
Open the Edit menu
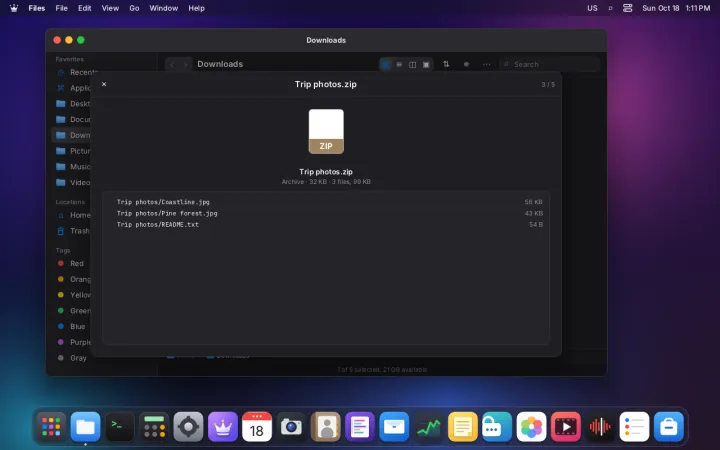84,8
